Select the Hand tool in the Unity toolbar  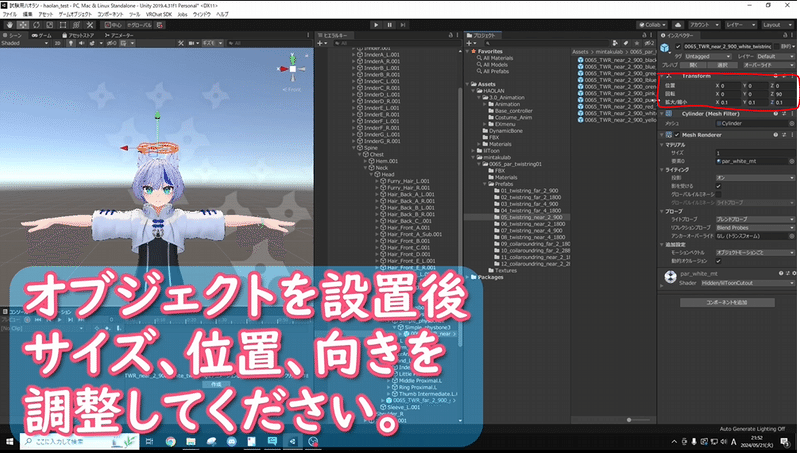10,24
